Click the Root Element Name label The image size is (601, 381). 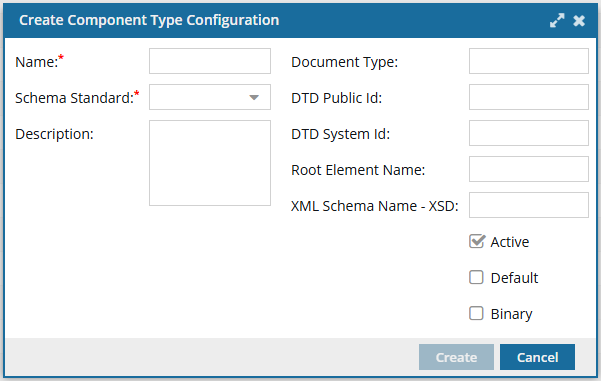[x=358, y=170]
